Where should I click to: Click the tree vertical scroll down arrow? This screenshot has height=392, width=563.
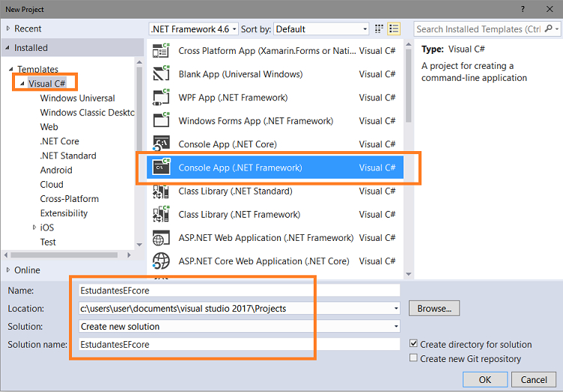coord(139,245)
